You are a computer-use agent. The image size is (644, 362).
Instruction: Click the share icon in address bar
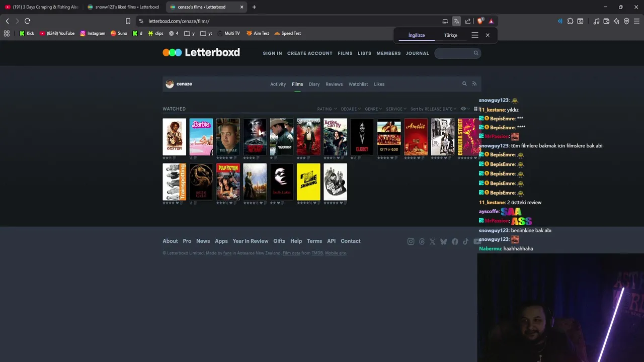pyautogui.click(x=468, y=21)
